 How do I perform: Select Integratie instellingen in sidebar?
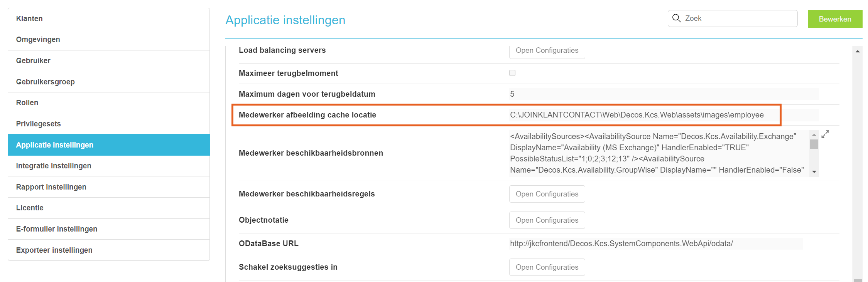click(109, 166)
